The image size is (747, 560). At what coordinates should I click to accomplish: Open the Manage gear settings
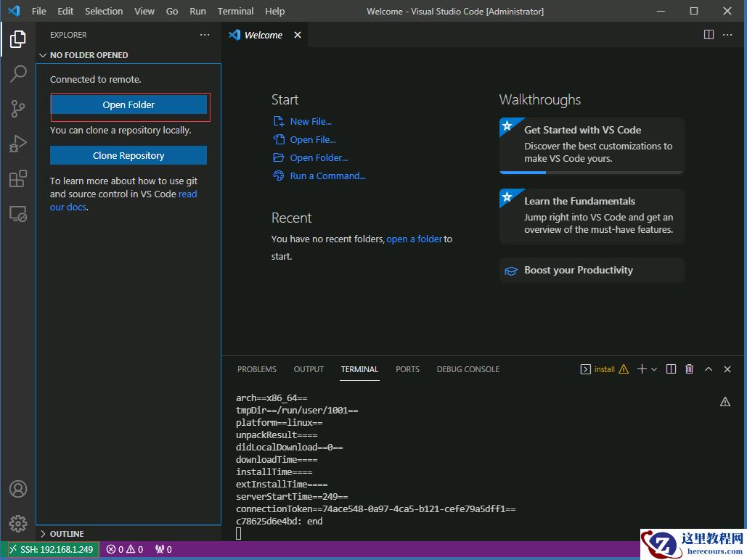click(x=18, y=524)
